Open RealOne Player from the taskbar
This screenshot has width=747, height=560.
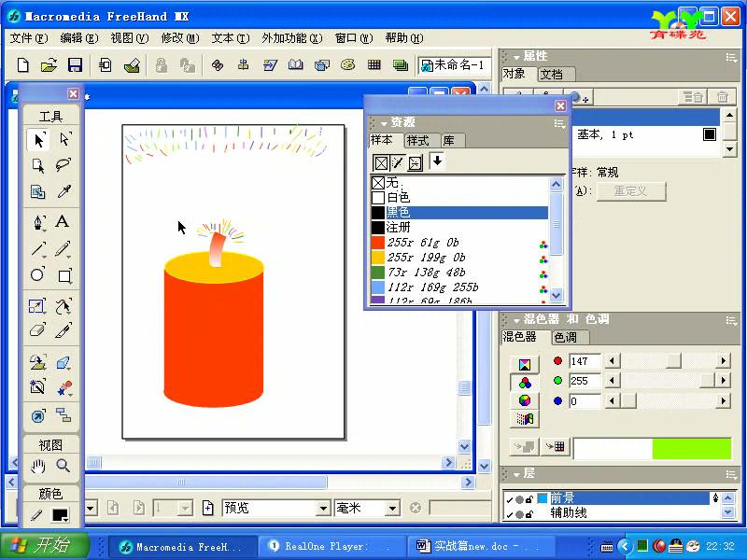pos(332,546)
